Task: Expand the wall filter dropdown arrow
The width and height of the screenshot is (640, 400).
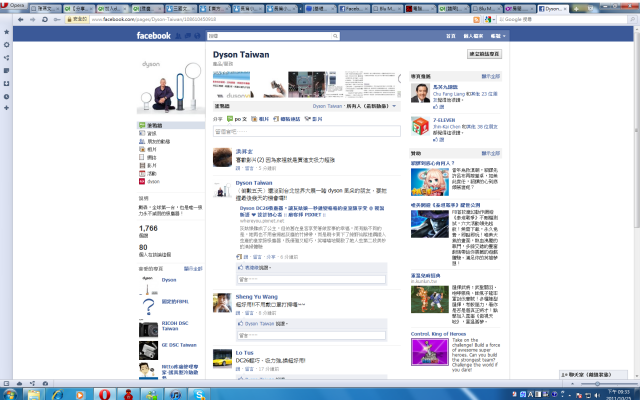Action: point(394,106)
